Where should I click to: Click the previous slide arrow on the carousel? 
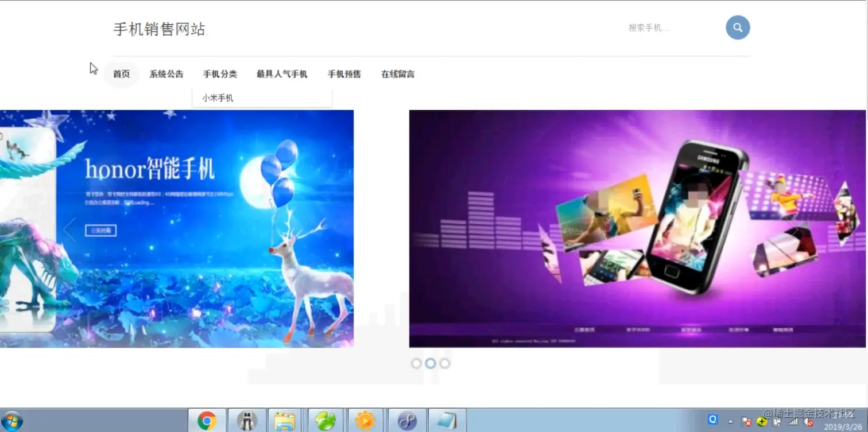[69, 229]
